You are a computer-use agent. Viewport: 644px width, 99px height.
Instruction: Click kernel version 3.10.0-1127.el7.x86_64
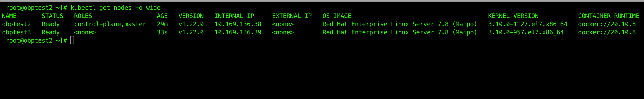click(528, 24)
